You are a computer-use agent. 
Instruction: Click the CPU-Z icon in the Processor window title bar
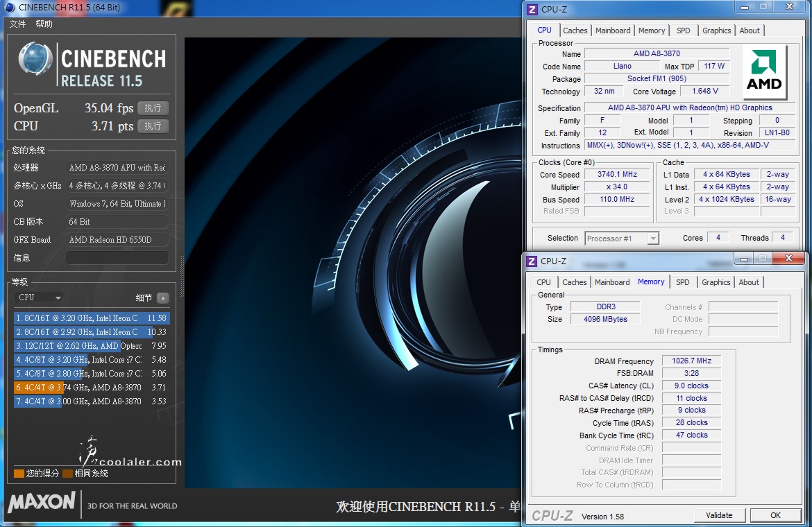click(x=532, y=9)
